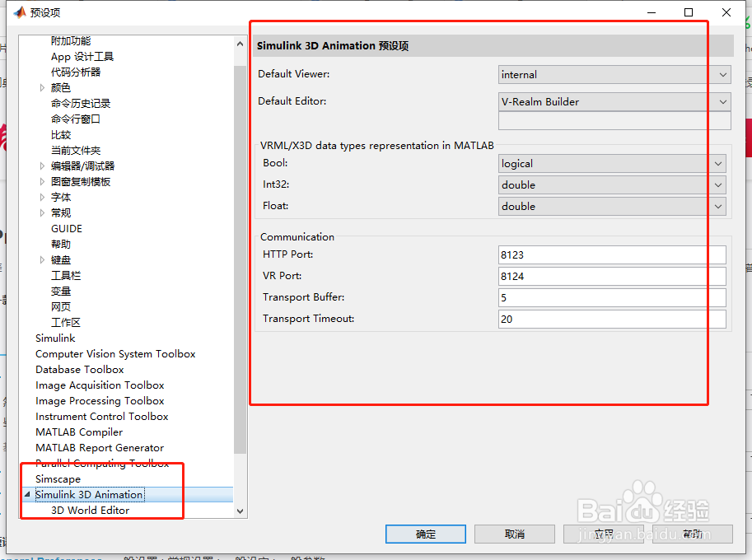This screenshot has height=560, width=752.
Task: Select Instrument Control Toolbox
Action: pyautogui.click(x=101, y=417)
